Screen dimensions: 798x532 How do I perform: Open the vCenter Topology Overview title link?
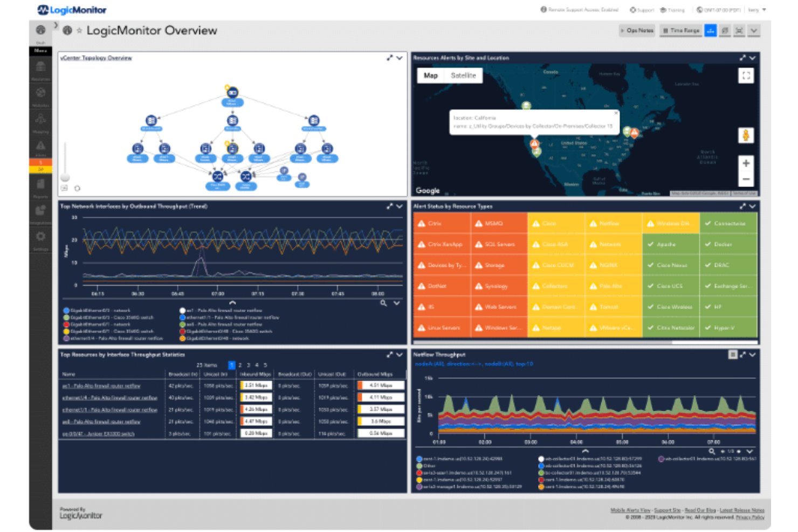pos(96,58)
